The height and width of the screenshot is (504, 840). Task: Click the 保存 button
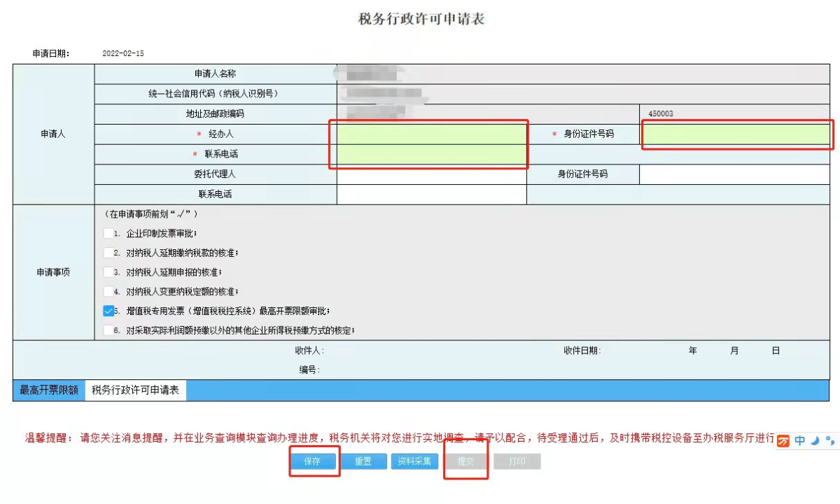pyautogui.click(x=312, y=461)
